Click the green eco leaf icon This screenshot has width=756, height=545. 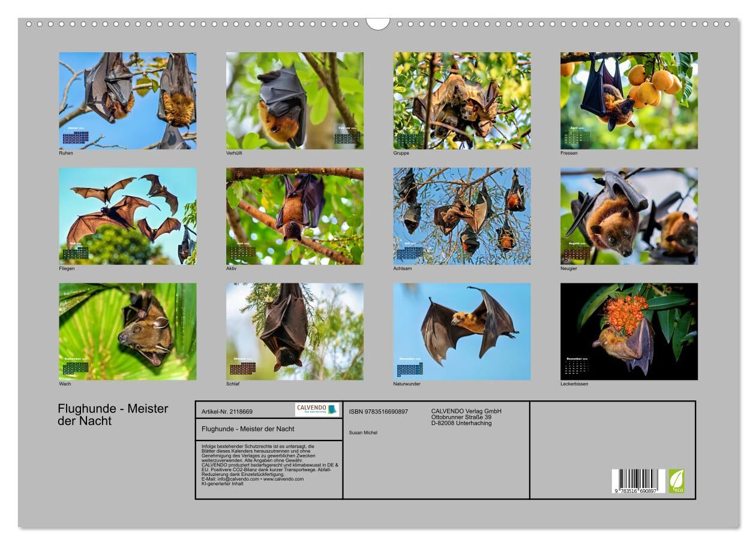pos(676,481)
